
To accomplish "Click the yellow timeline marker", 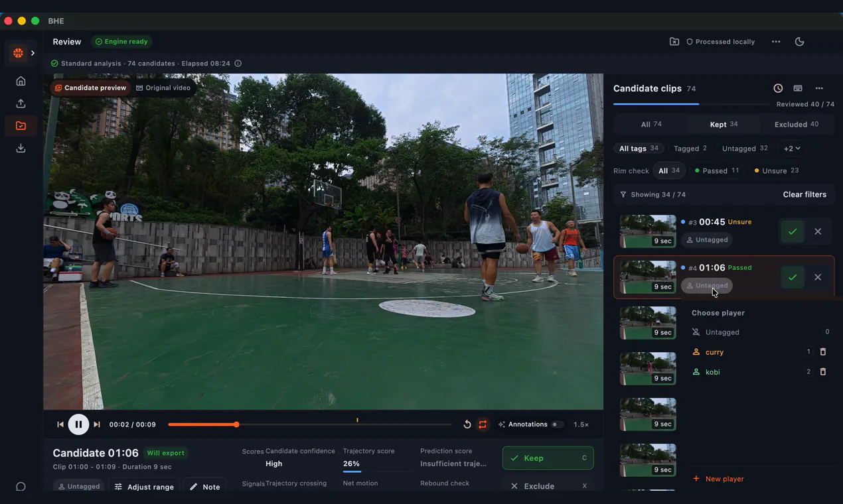I will pyautogui.click(x=357, y=420).
